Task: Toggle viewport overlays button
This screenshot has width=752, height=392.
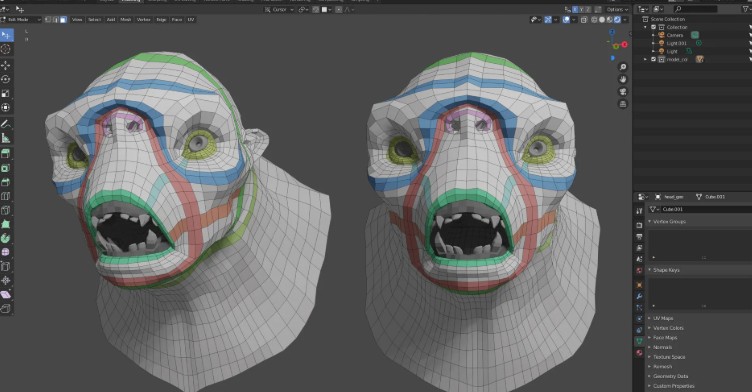Action: [x=566, y=20]
